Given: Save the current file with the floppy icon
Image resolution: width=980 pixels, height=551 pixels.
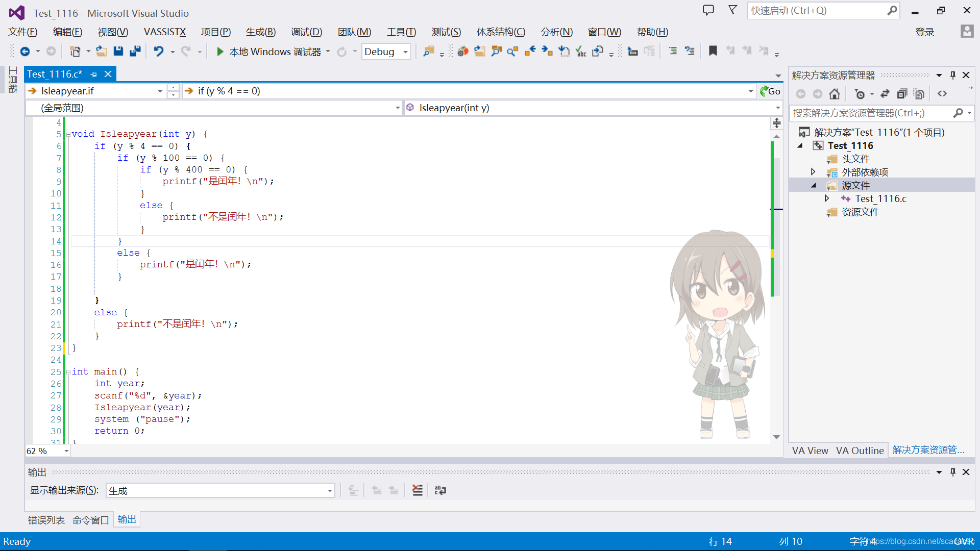Looking at the screenshot, I should [x=118, y=51].
